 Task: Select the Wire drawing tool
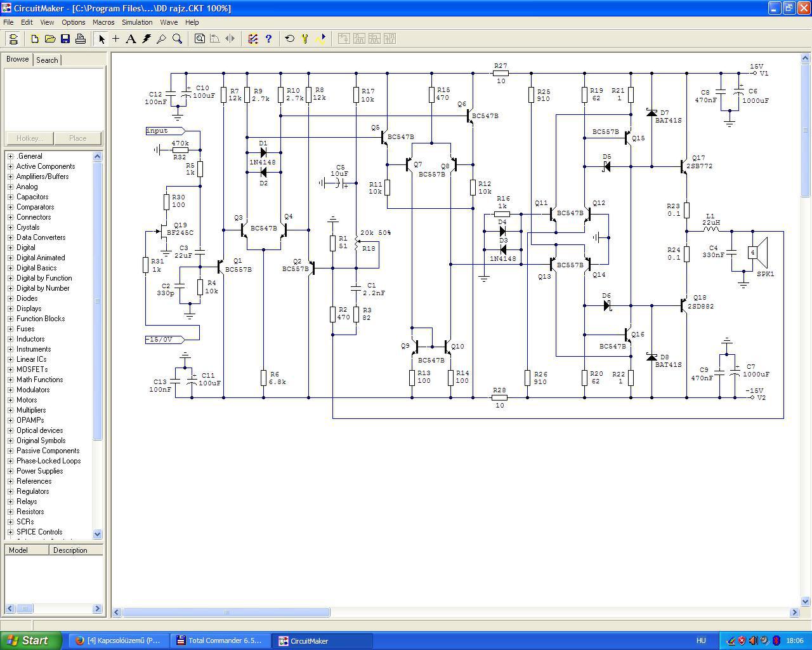(116, 39)
